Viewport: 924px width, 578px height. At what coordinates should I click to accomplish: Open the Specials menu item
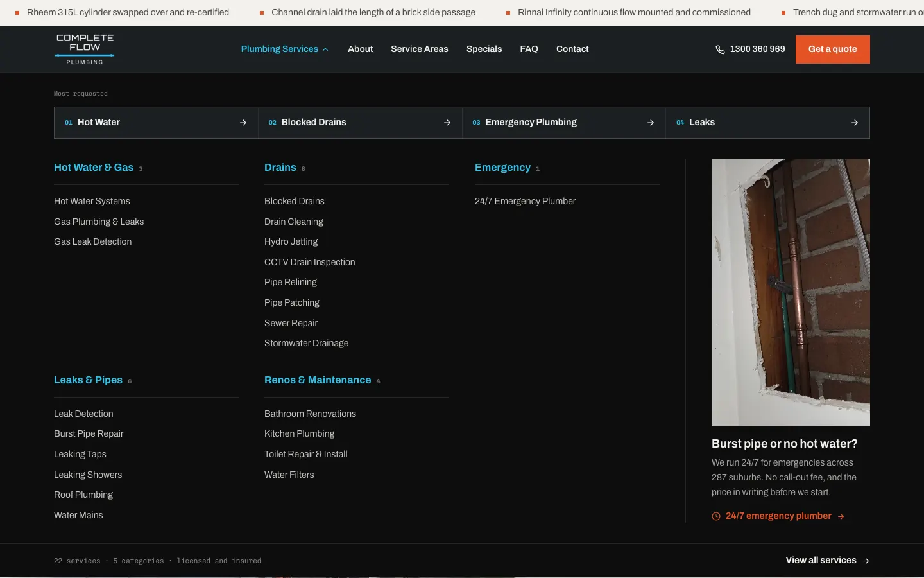click(x=484, y=49)
